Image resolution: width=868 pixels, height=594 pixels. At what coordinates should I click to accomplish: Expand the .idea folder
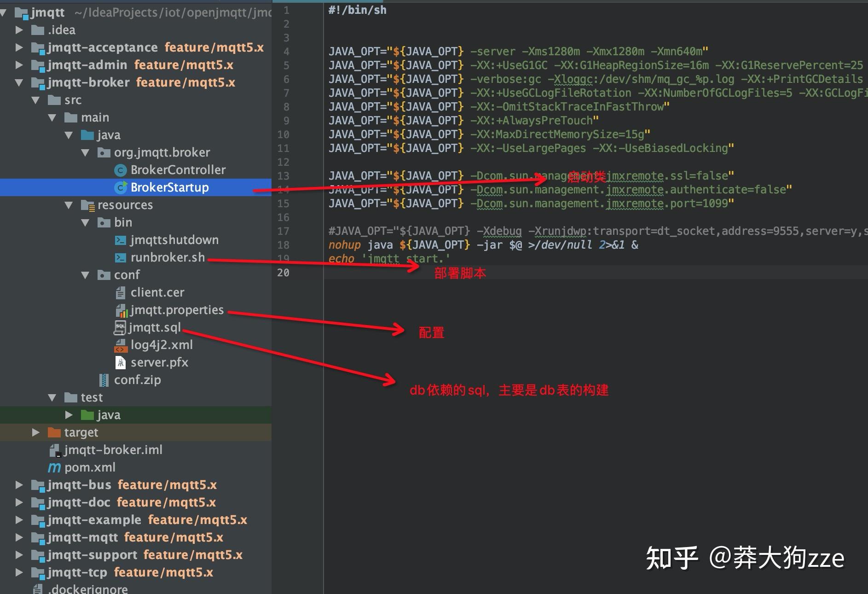pyautogui.click(x=19, y=30)
